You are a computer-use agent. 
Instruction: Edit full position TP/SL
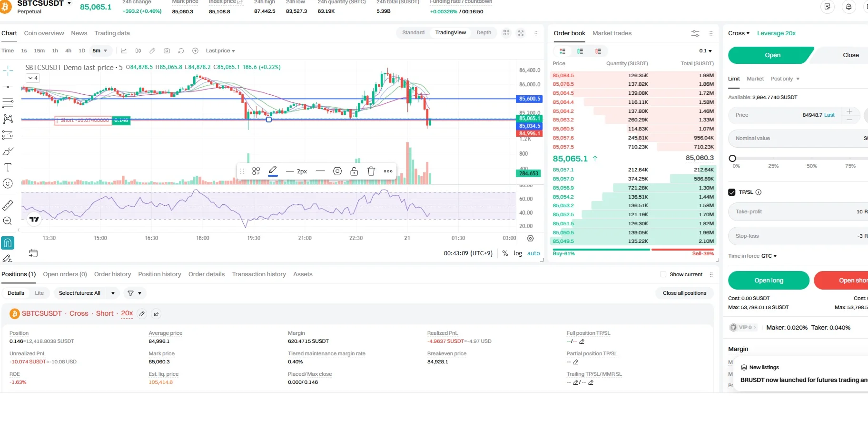[x=582, y=342]
